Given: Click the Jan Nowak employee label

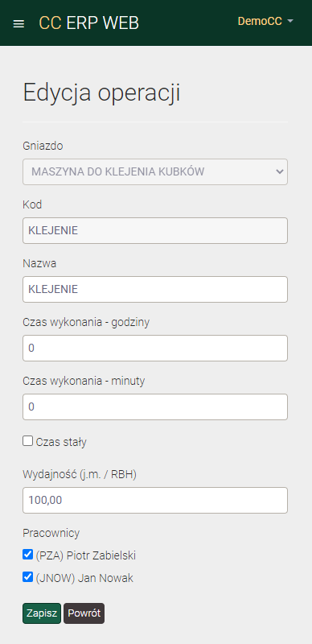Looking at the screenshot, I should (84, 578).
